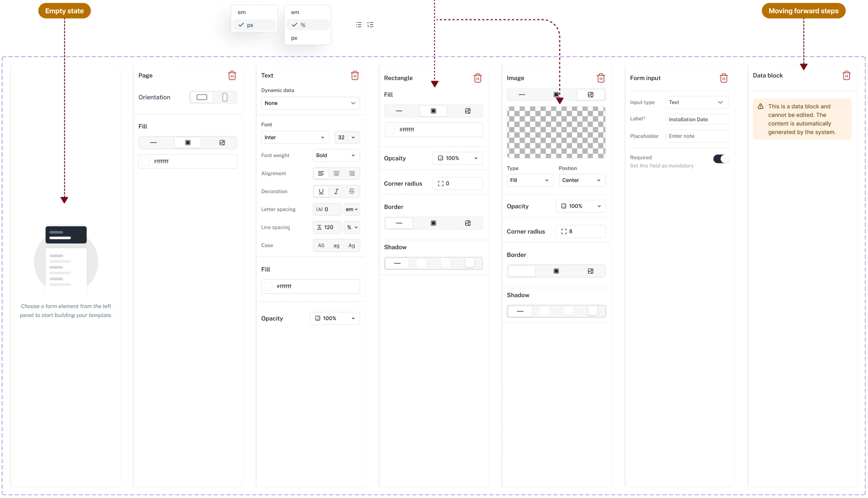Image resolution: width=868 pixels, height=498 pixels.
Task: Select image fill in Rectangle Fill
Action: (468, 111)
